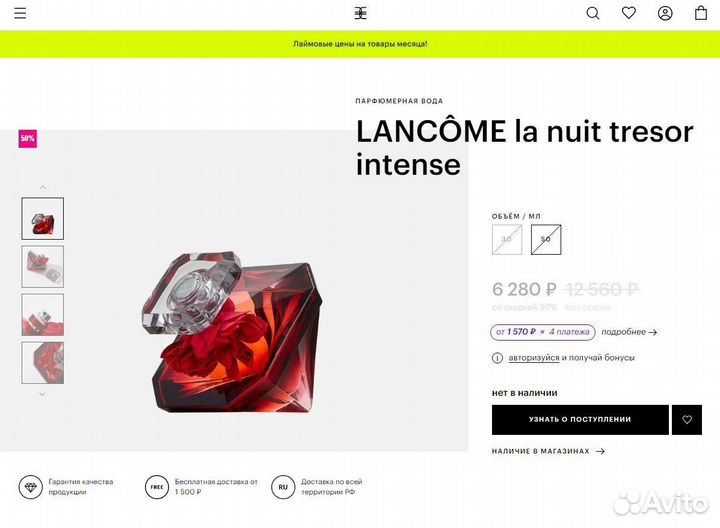The image size is (720, 528).
Task: Add to favorites with the black heart button
Action: point(687,420)
